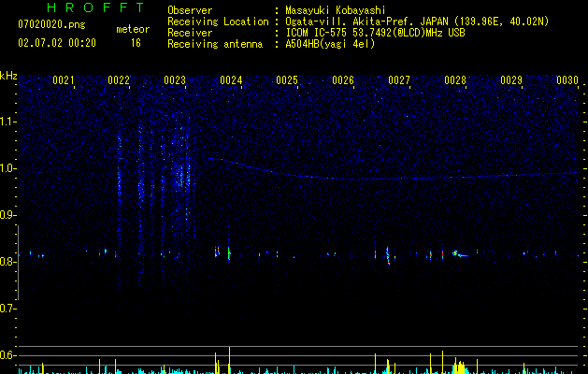
Task: Click the bright meteor echo near 0028
Action: click(460, 254)
